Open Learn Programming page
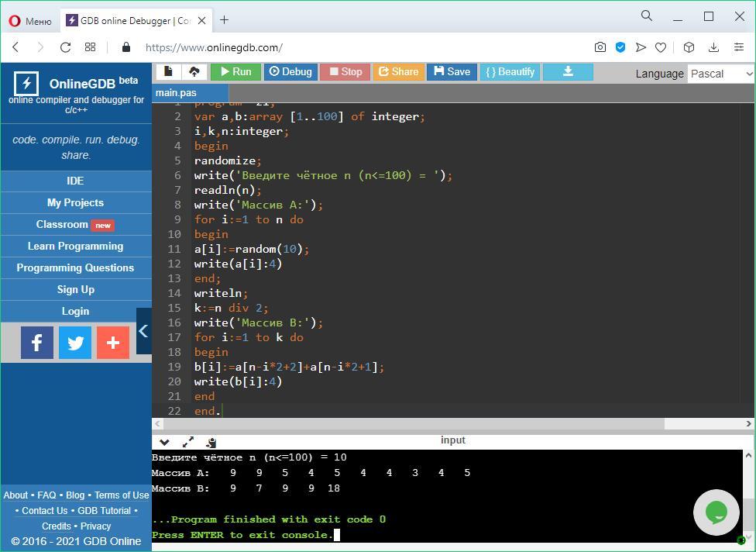756x552 pixels. pyautogui.click(x=76, y=246)
